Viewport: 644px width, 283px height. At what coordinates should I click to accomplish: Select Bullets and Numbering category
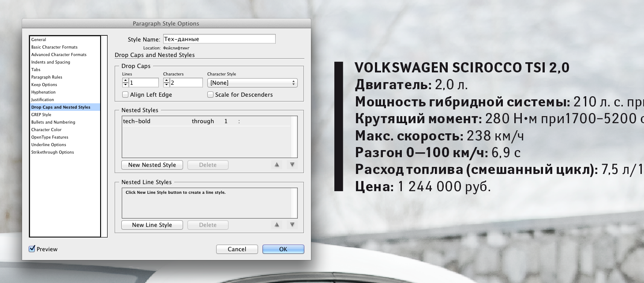pyautogui.click(x=65, y=122)
